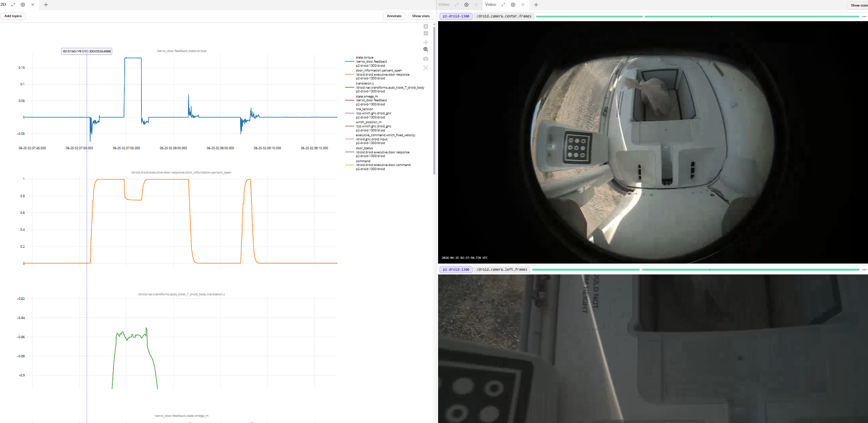Viewport: 868px width, 423px height.
Task: Click the /droid.camera.center.frames topic chip
Action: pos(504,16)
